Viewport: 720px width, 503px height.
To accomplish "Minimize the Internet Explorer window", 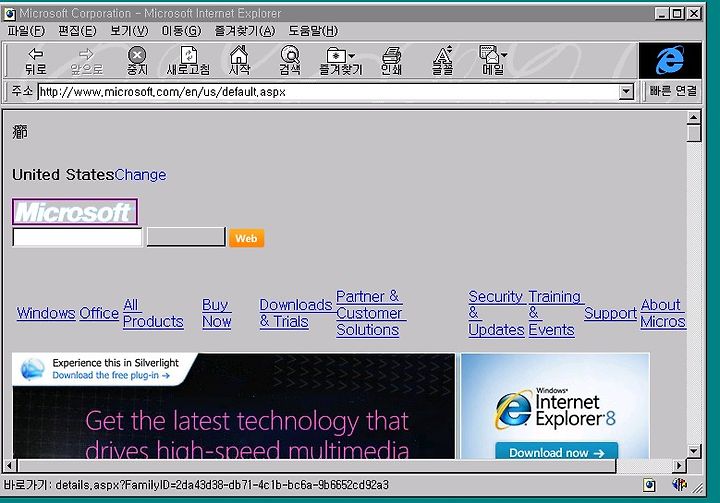I will [x=661, y=14].
